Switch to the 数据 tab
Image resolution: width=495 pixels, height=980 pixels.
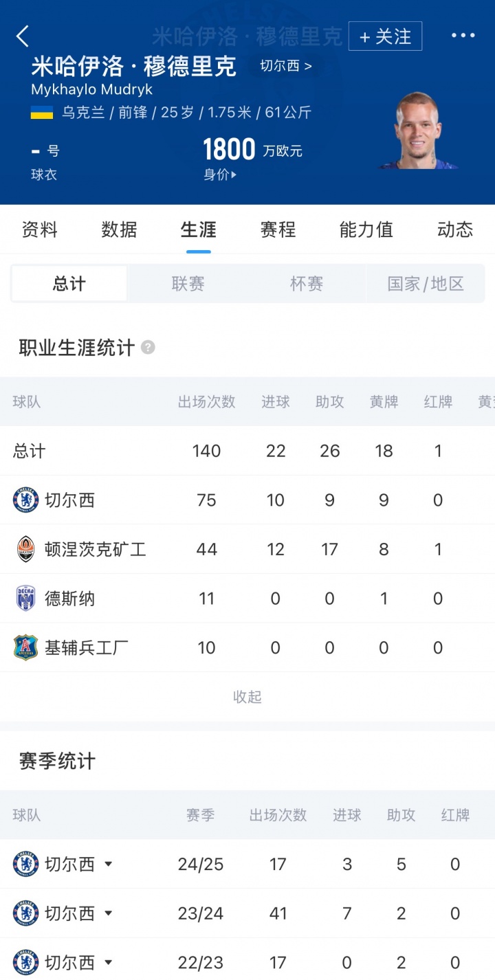(119, 230)
